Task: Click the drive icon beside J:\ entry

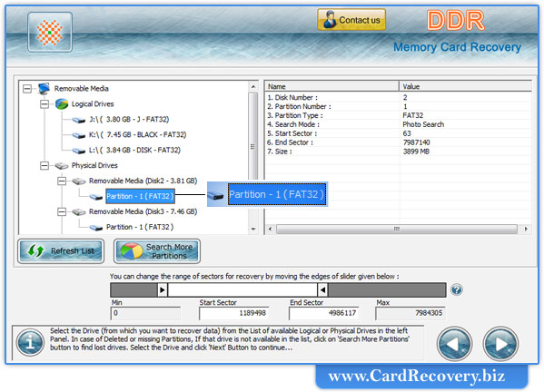Action: pyautogui.click(x=79, y=120)
